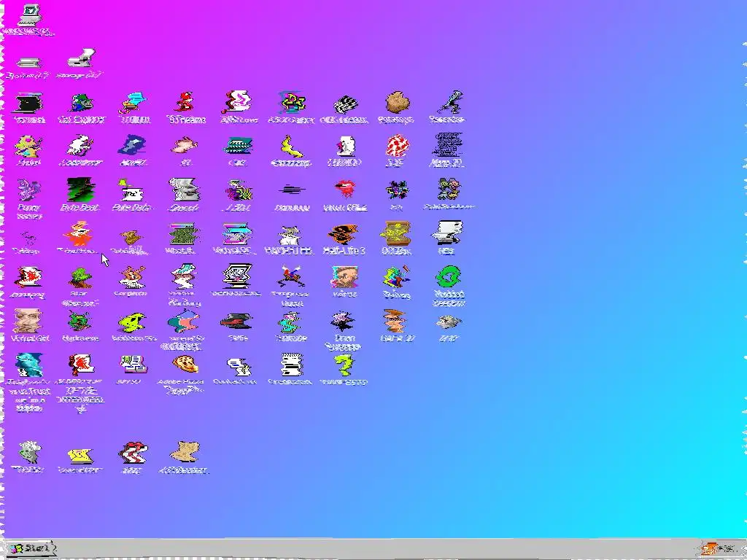Open the computer icon at desktop top-left
The height and width of the screenshot is (560, 747).
(28, 15)
